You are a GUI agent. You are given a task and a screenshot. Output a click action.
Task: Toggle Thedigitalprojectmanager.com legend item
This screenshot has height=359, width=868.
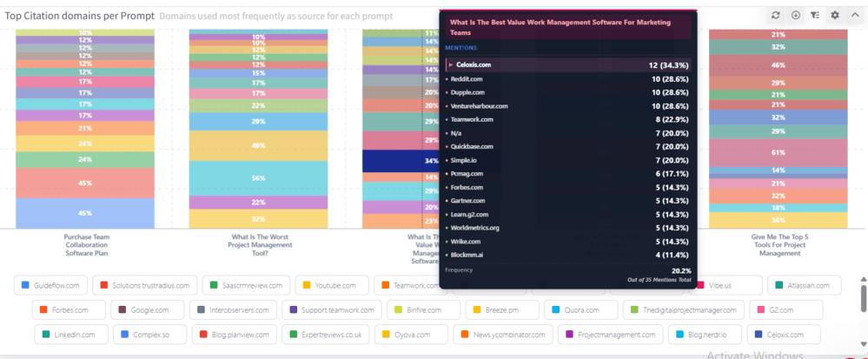[x=683, y=310]
